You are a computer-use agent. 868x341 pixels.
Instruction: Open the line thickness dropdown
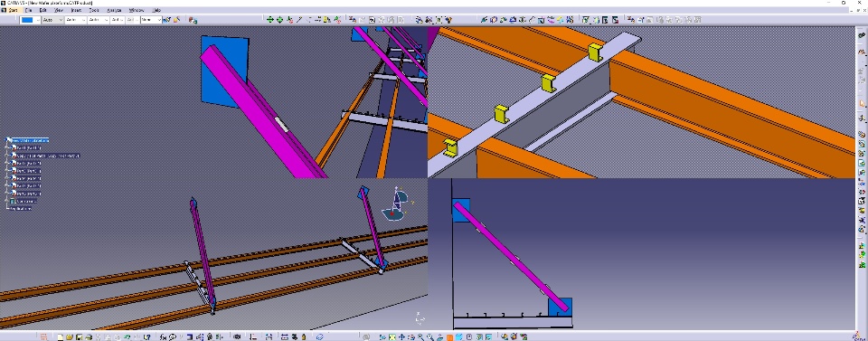75,20
